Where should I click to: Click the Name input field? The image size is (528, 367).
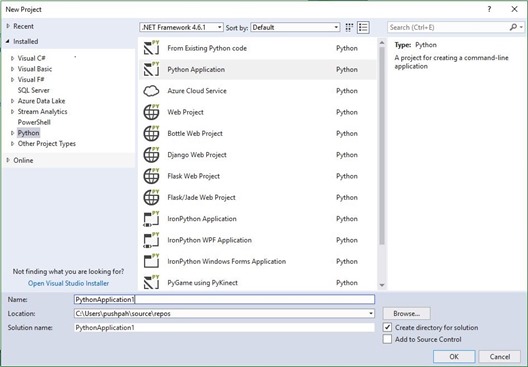pos(224,299)
